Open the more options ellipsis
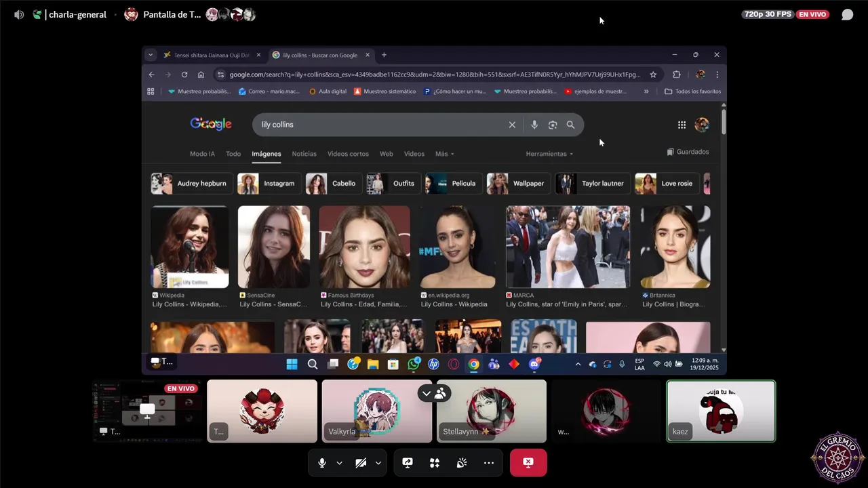Image resolution: width=868 pixels, height=488 pixels. click(489, 463)
